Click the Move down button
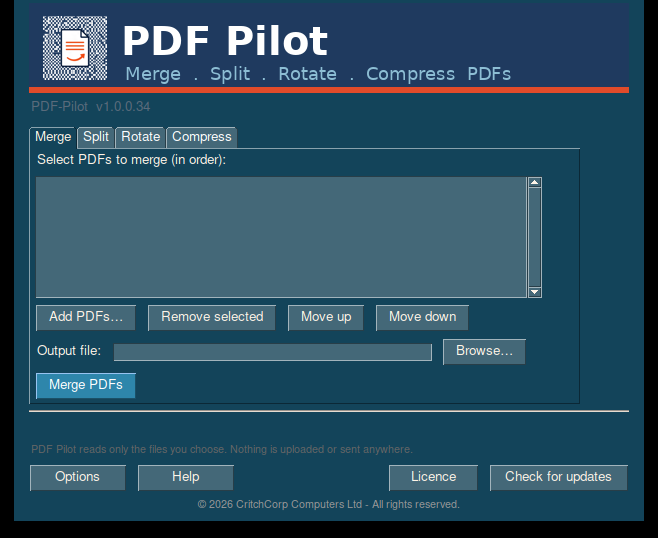The height and width of the screenshot is (538, 658). [x=423, y=317]
